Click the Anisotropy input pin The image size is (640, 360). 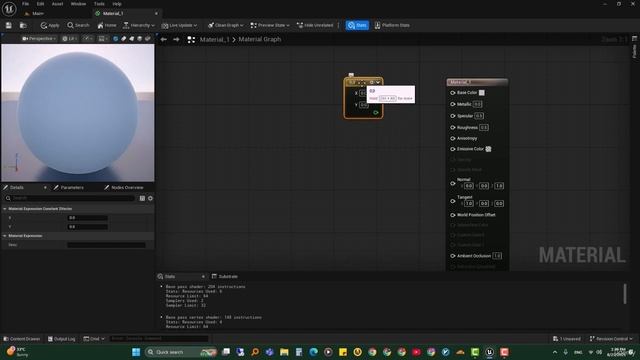453,138
